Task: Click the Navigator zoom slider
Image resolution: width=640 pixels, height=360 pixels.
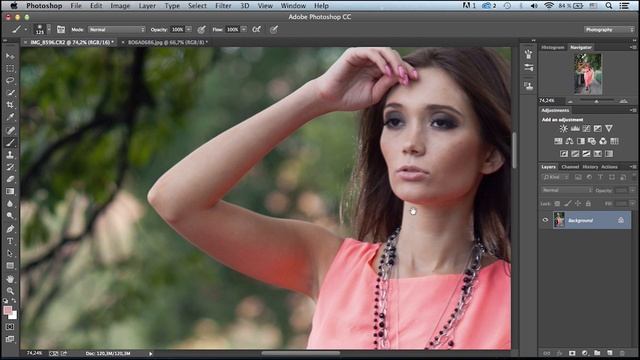Action: coord(596,100)
